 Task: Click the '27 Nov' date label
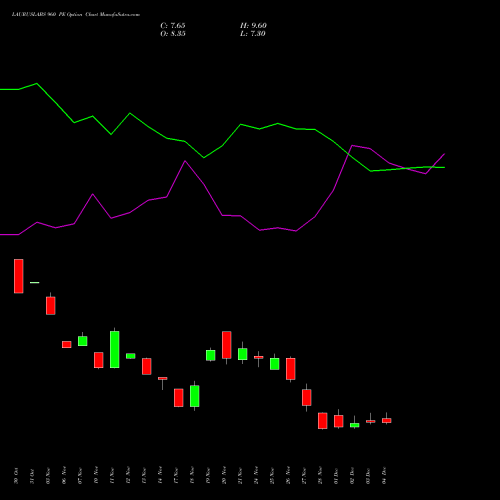(304, 476)
